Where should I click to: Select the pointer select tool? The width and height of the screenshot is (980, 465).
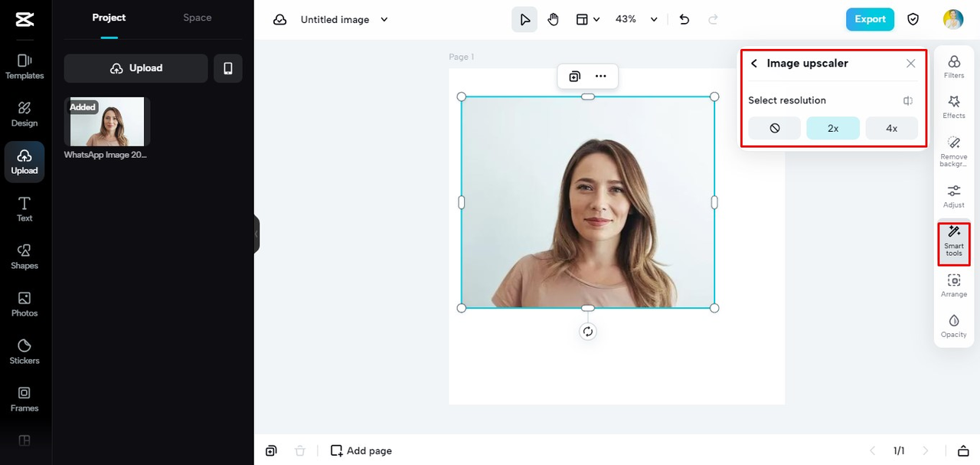pos(524,20)
